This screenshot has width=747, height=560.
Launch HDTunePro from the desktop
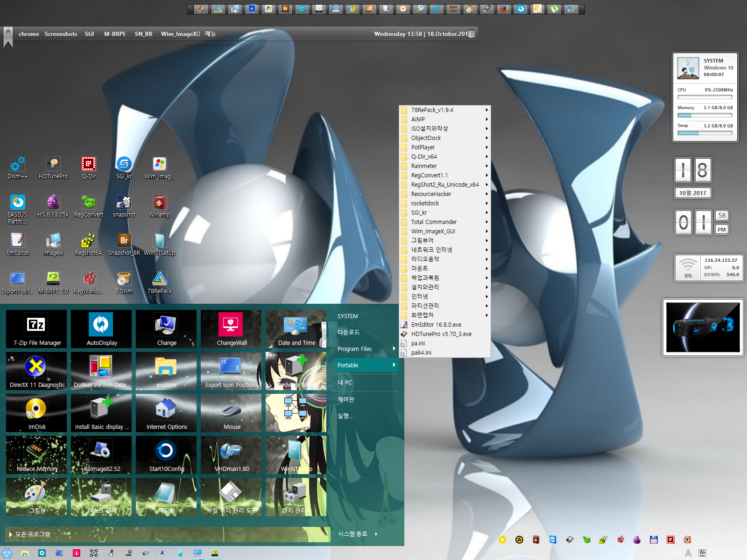point(53,168)
